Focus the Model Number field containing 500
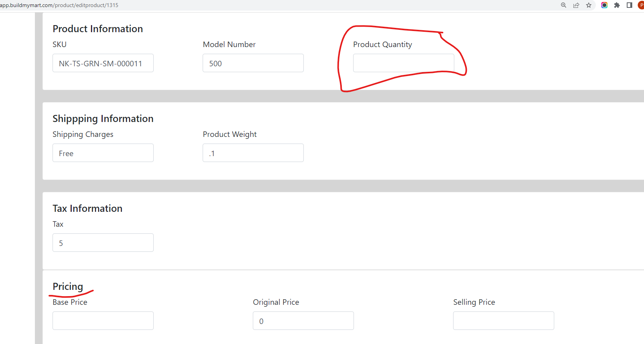This screenshot has width=644, height=344. coord(253,63)
